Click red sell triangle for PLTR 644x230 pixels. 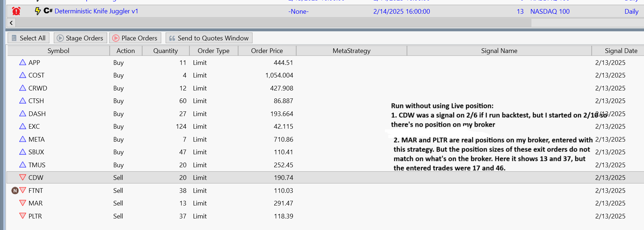tap(23, 216)
